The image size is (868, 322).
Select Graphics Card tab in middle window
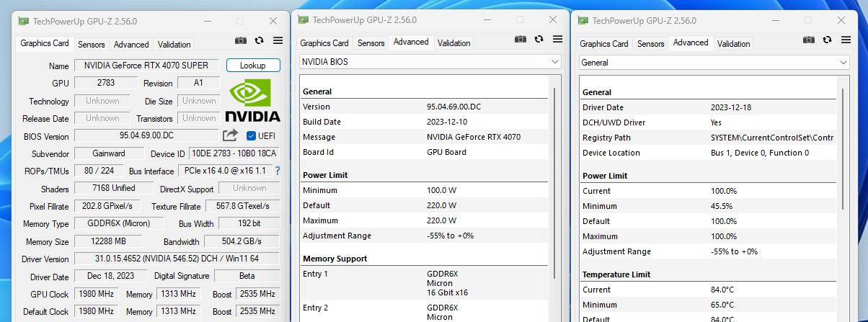point(324,43)
